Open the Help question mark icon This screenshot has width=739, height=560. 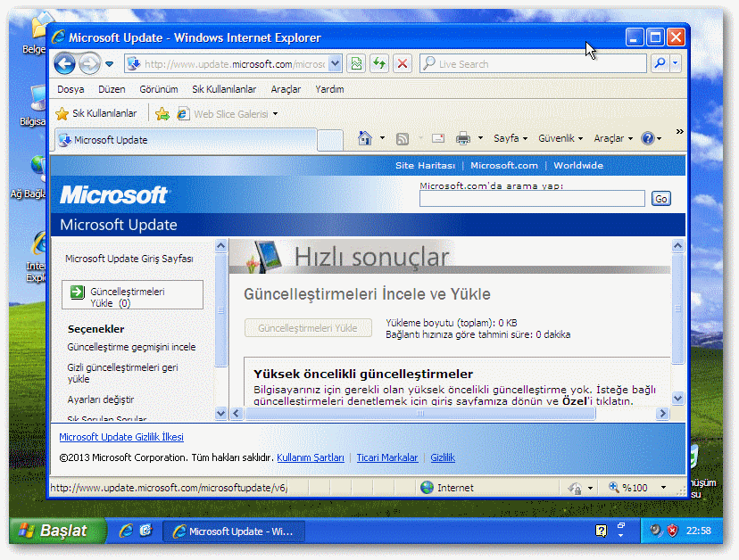point(648,138)
